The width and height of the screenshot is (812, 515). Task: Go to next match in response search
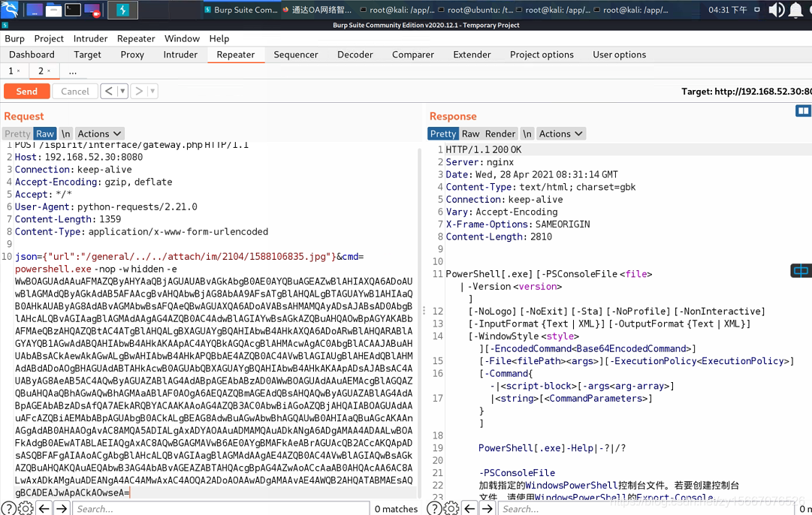488,508
